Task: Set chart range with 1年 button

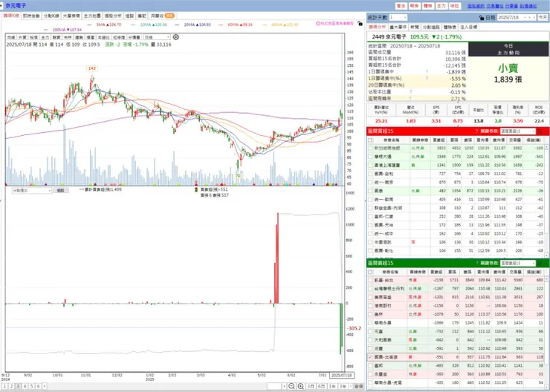Action: pyautogui.click(x=331, y=386)
